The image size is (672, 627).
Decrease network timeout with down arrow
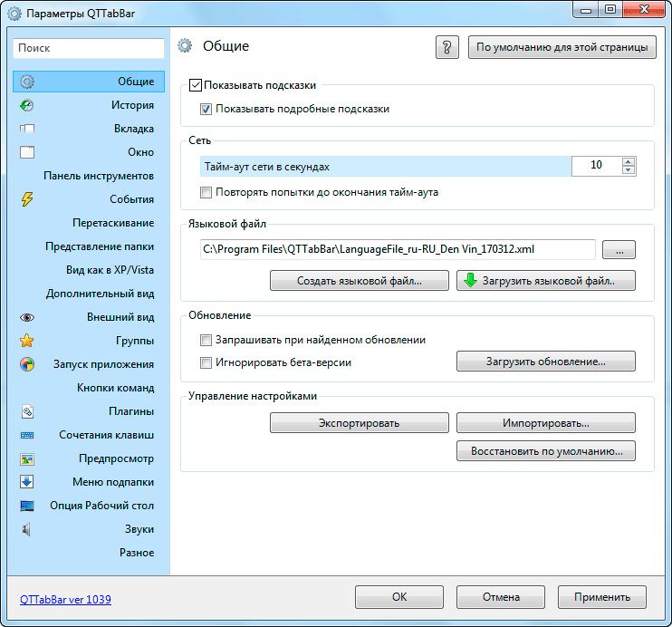click(629, 170)
